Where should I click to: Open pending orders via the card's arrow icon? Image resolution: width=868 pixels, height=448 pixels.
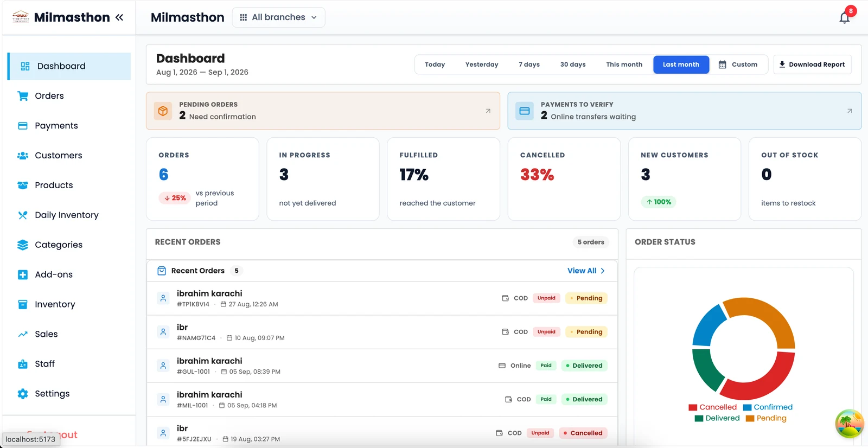click(x=488, y=111)
